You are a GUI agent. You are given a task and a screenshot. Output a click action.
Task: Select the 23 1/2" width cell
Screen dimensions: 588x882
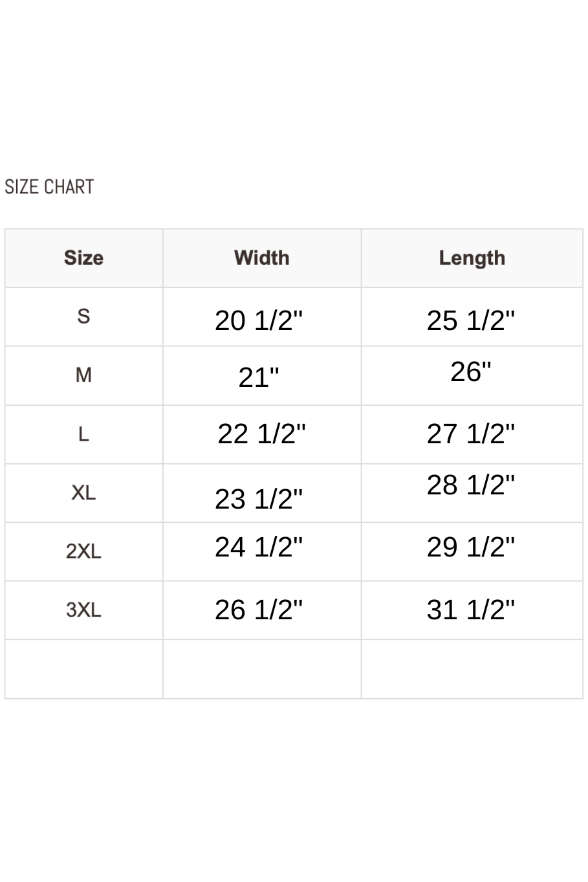click(259, 500)
